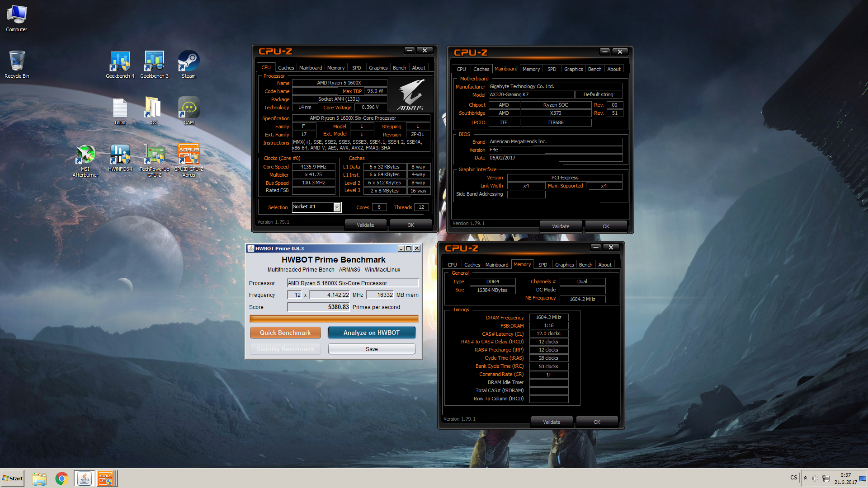Open Google Chrome from the taskbar
This screenshot has height=488, width=868.
coord(61,479)
